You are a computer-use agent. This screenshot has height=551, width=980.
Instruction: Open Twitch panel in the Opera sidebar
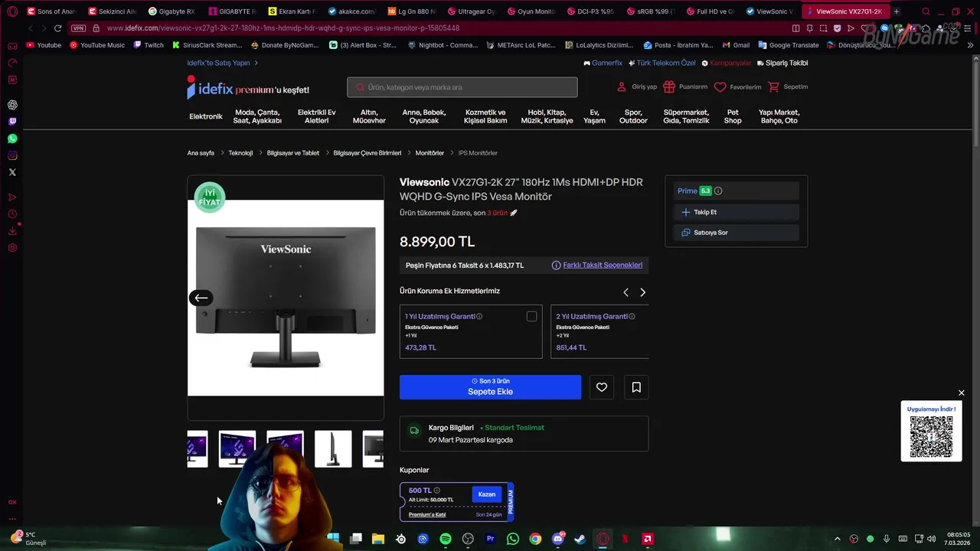pyautogui.click(x=12, y=122)
